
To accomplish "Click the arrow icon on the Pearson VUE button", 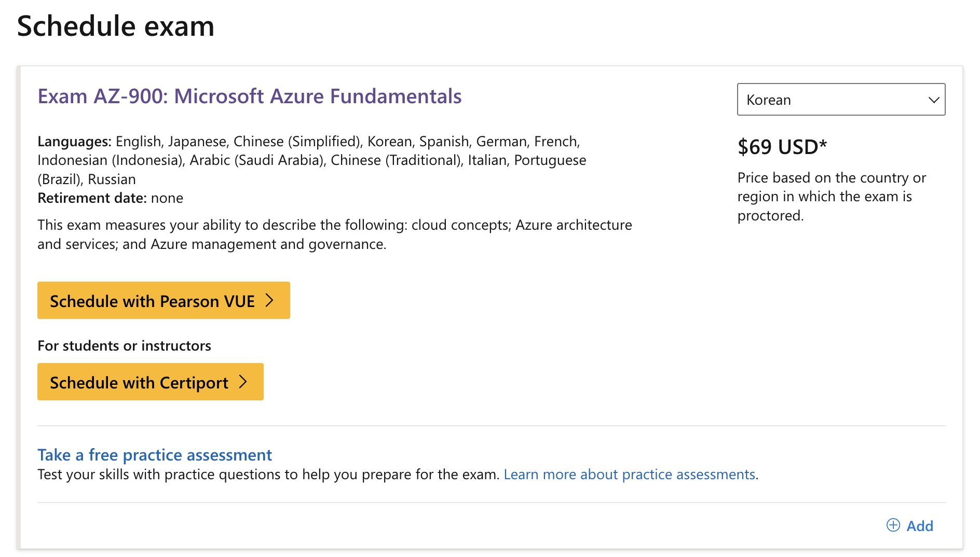I will coord(269,300).
